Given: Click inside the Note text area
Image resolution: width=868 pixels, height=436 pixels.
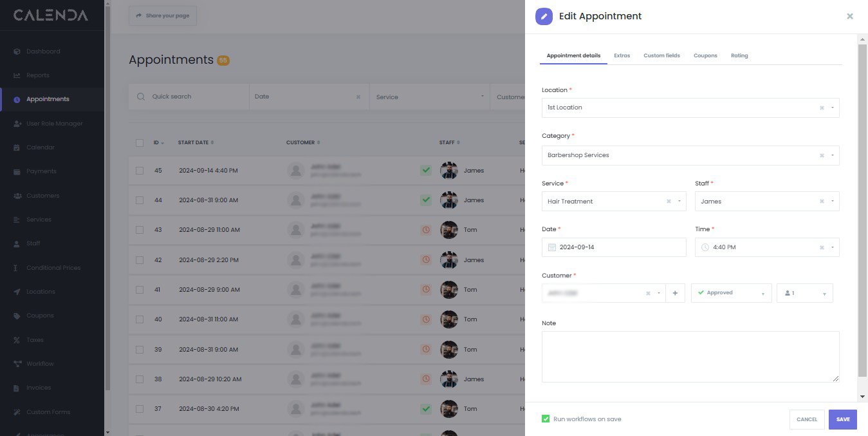Looking at the screenshot, I should click(690, 356).
